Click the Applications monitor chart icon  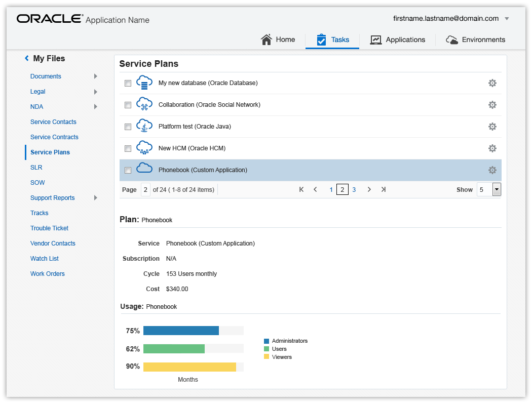click(x=375, y=40)
